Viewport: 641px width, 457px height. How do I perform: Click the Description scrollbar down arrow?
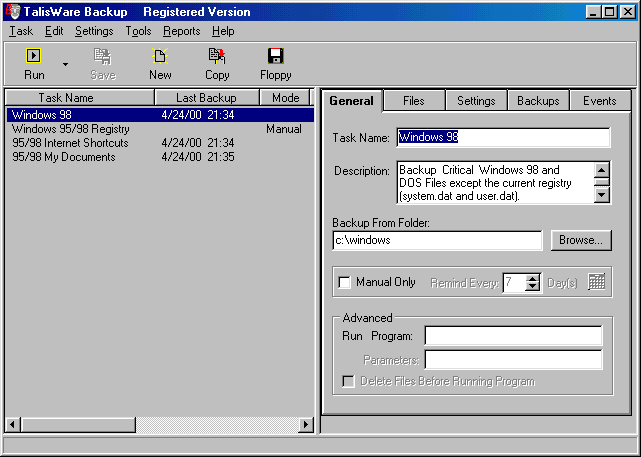coord(602,195)
